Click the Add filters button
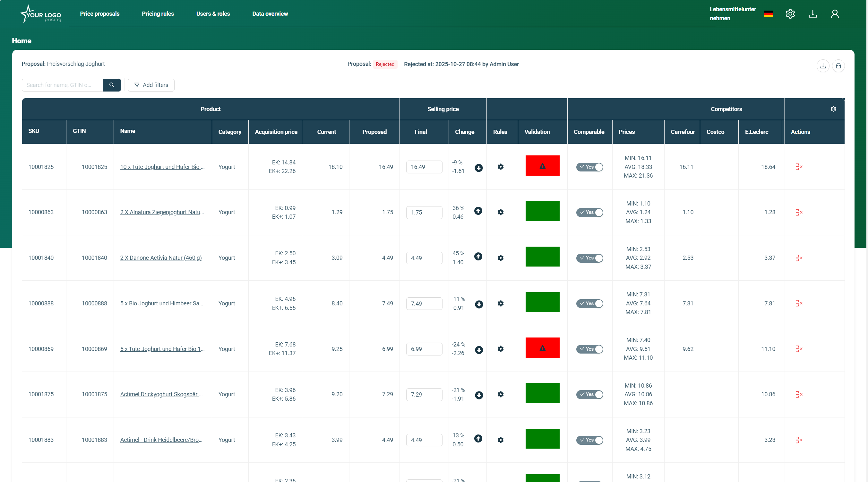 pos(151,85)
